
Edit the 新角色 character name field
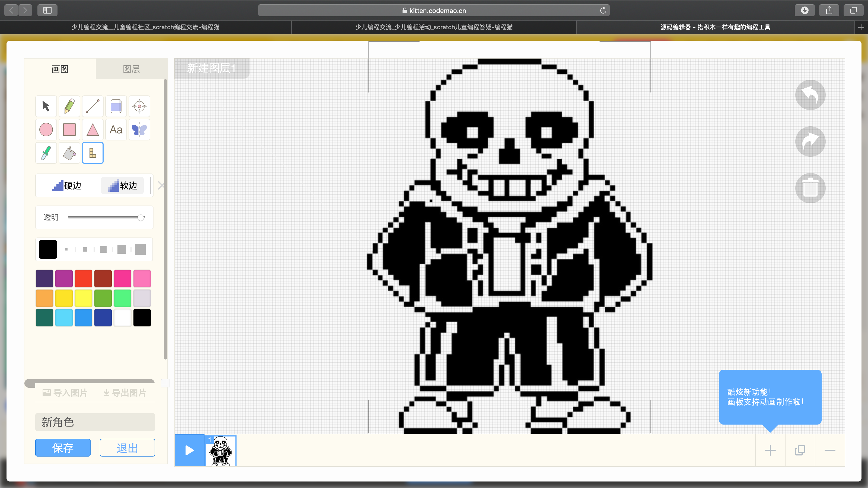click(x=95, y=422)
